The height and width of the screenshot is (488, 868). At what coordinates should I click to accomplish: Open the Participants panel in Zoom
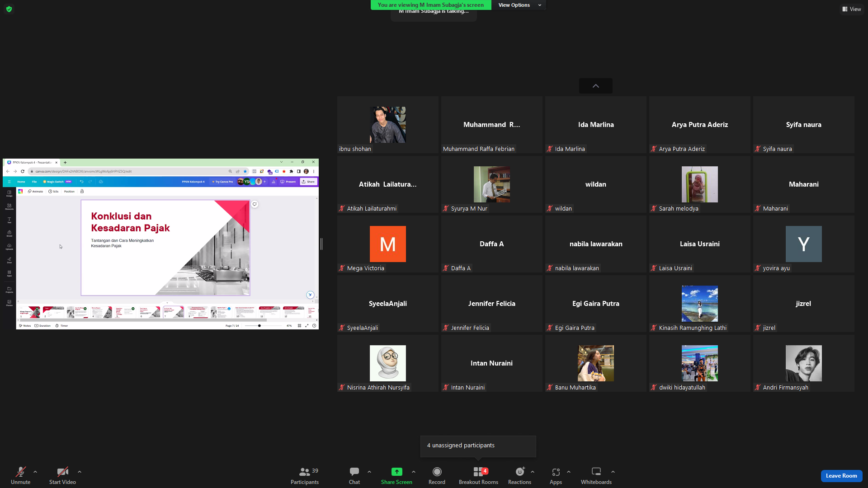point(305,476)
